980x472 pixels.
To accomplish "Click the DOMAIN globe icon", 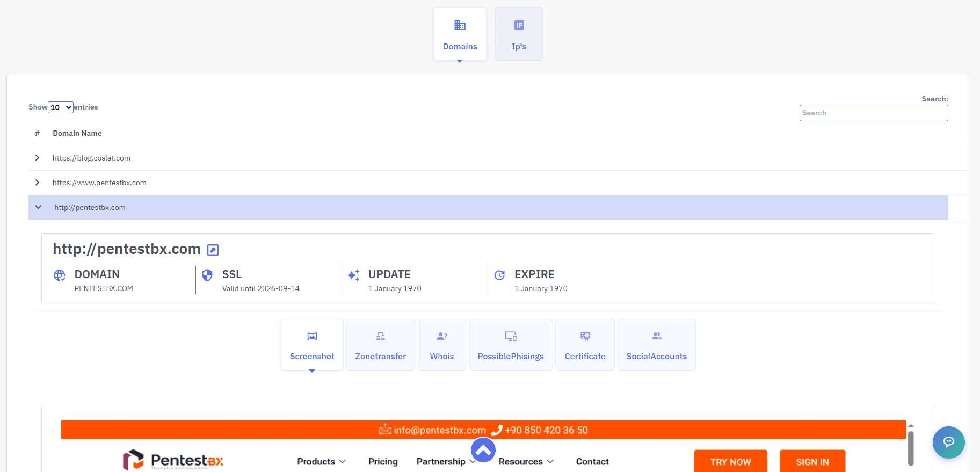I will (60, 275).
